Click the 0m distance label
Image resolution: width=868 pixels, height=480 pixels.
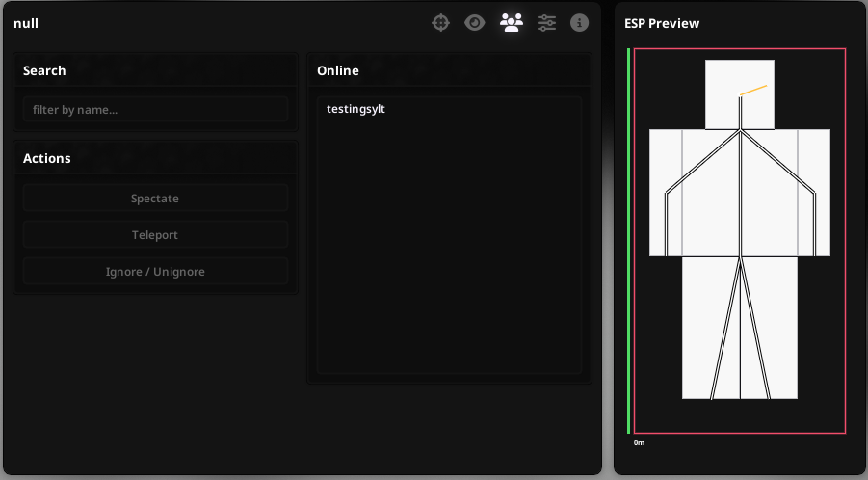click(x=639, y=443)
